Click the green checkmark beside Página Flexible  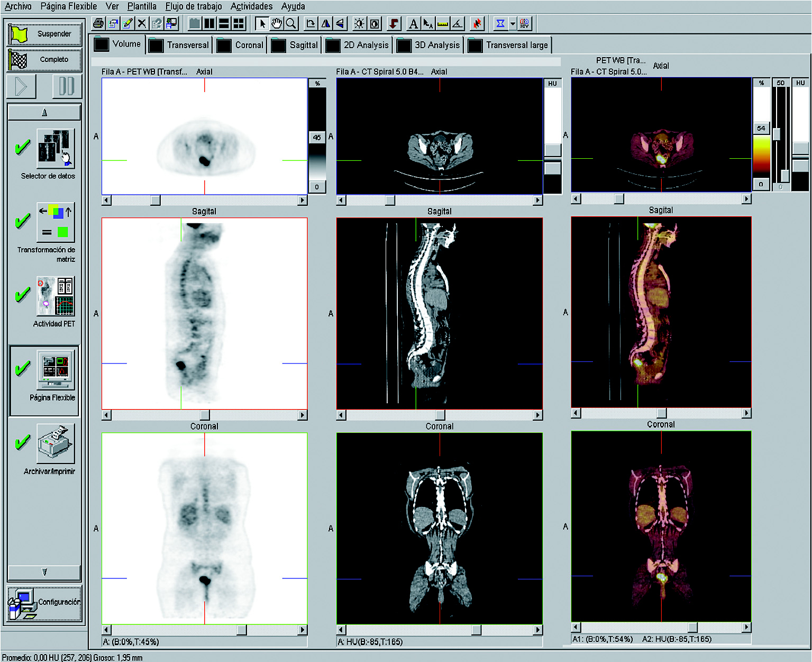pyautogui.click(x=22, y=368)
